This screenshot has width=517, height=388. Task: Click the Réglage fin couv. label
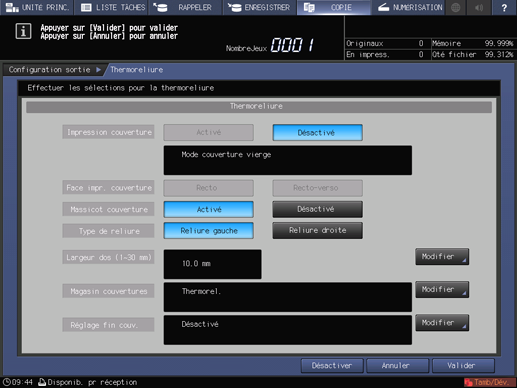[x=108, y=325]
